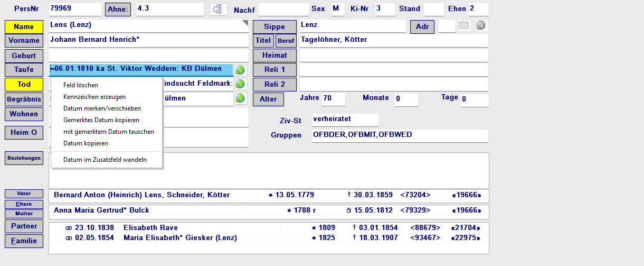
Task: Click the grayed envelope mail icon
Action: (x=463, y=26)
